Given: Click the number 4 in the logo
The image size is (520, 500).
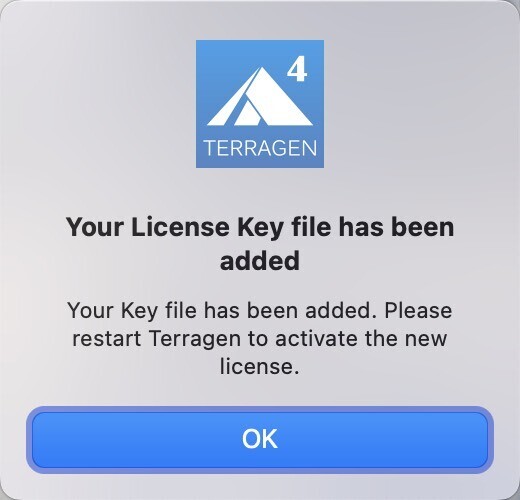Looking at the screenshot, I should 297,71.
